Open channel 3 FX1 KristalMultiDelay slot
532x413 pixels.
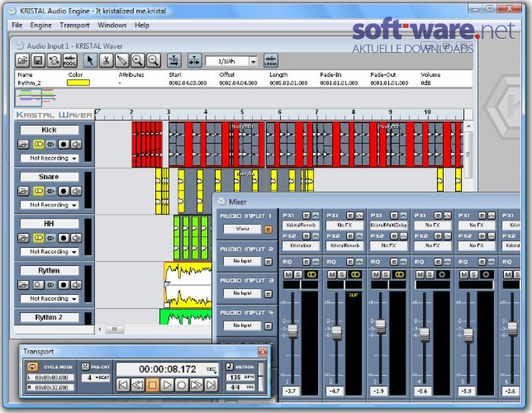[388, 225]
